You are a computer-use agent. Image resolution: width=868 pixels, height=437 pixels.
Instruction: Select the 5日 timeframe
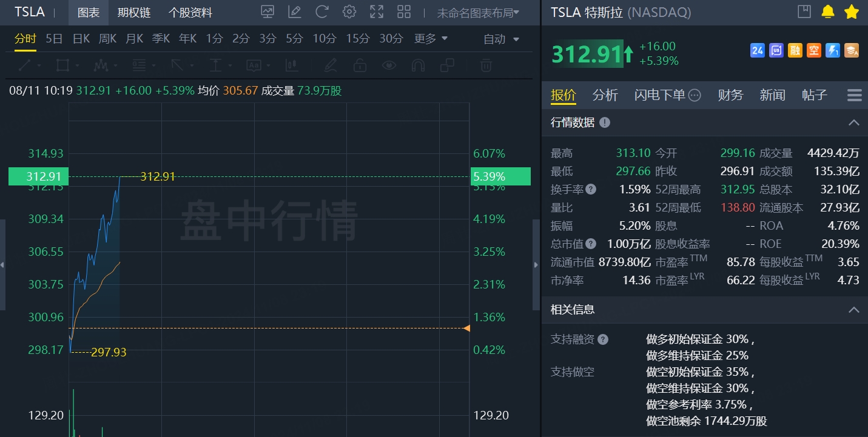[54, 39]
